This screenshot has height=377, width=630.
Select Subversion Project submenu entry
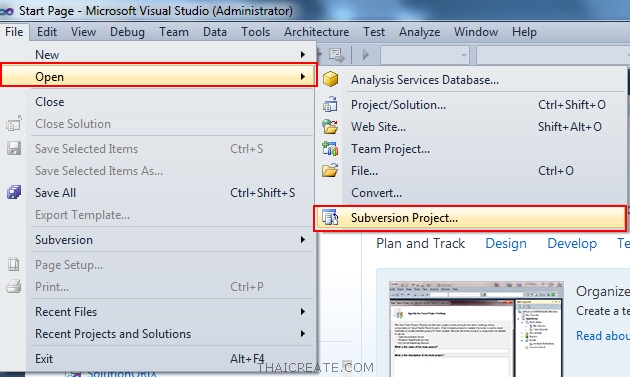point(470,218)
